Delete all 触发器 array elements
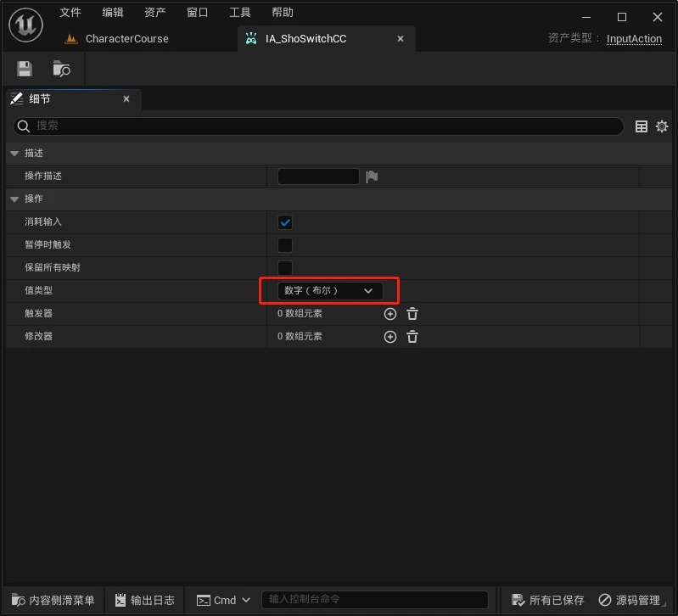 coord(412,314)
